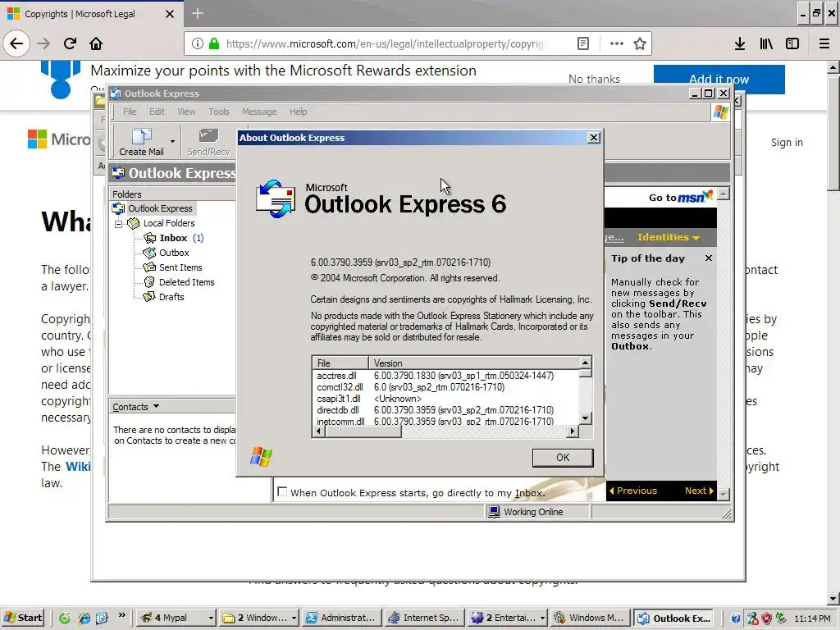
Task: Open the Message menu in Outlook Express
Action: (x=259, y=112)
